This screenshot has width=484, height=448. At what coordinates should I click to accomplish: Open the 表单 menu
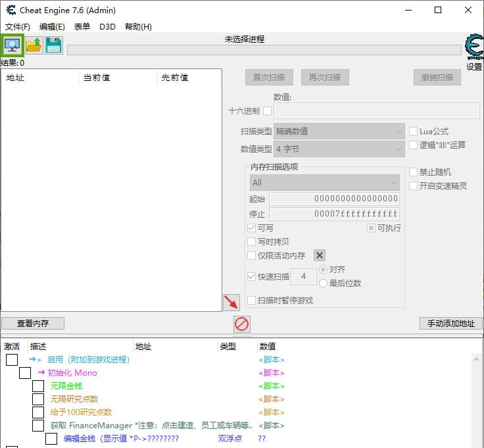coord(82,27)
